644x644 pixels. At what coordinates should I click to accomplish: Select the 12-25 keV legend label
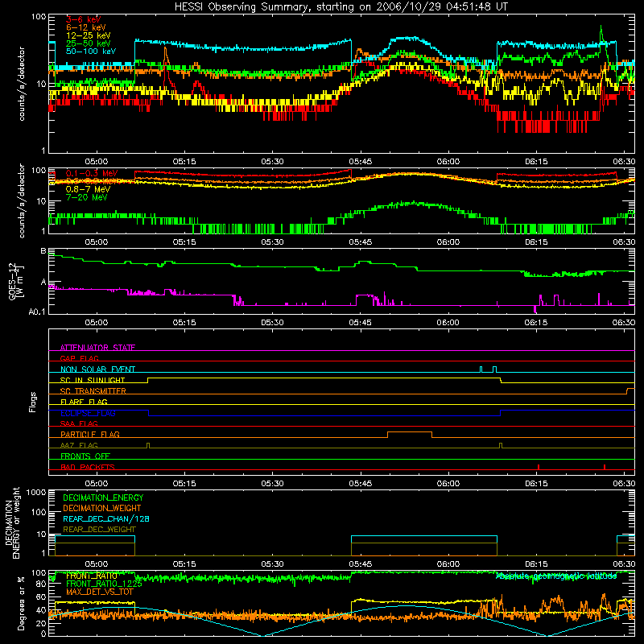coord(89,35)
